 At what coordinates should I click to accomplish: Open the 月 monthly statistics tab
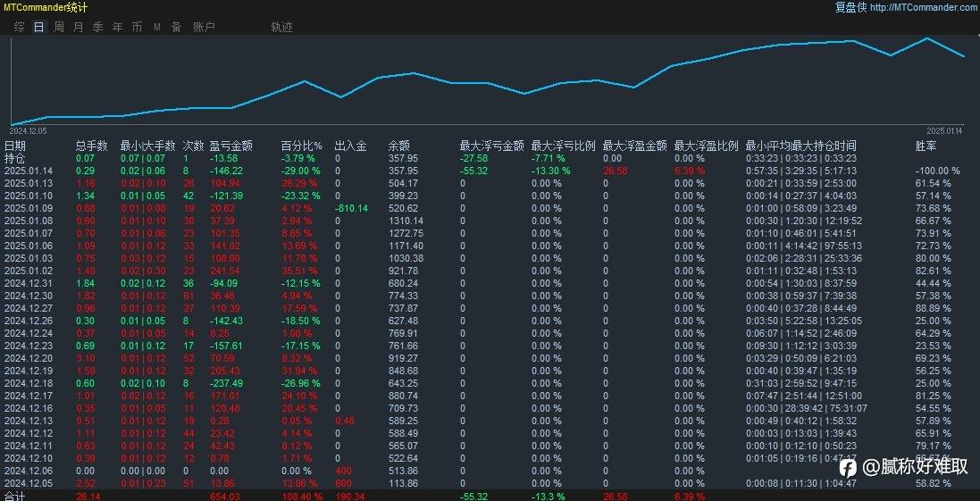click(78, 27)
